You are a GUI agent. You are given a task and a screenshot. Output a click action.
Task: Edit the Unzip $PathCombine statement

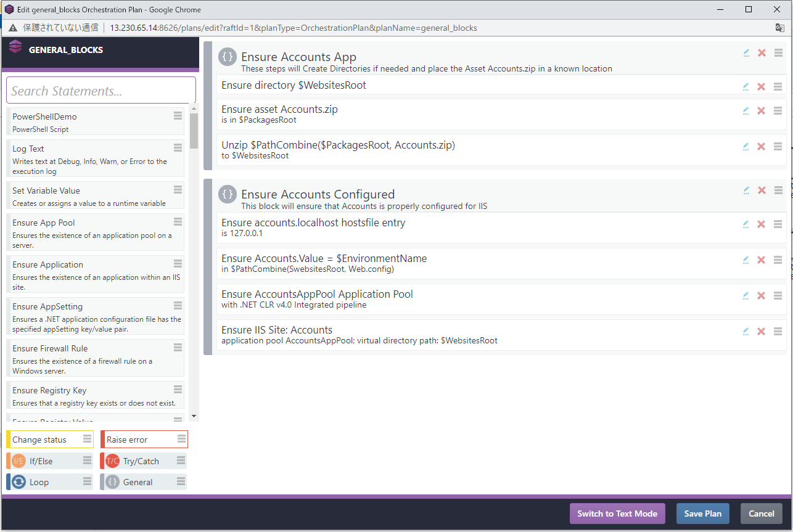746,147
